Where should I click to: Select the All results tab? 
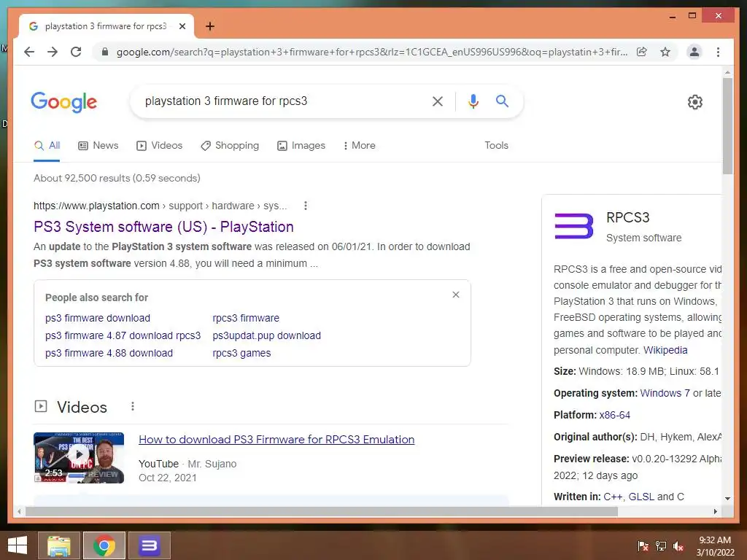47,146
